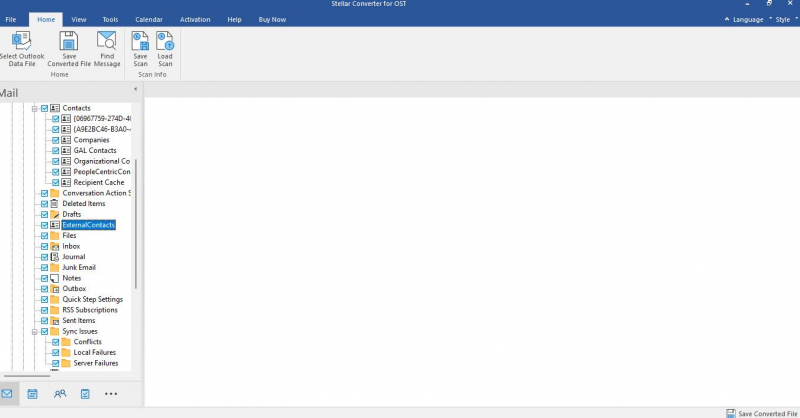This screenshot has height=418, width=800.
Task: Select the Sent Items folder
Action: point(79,320)
